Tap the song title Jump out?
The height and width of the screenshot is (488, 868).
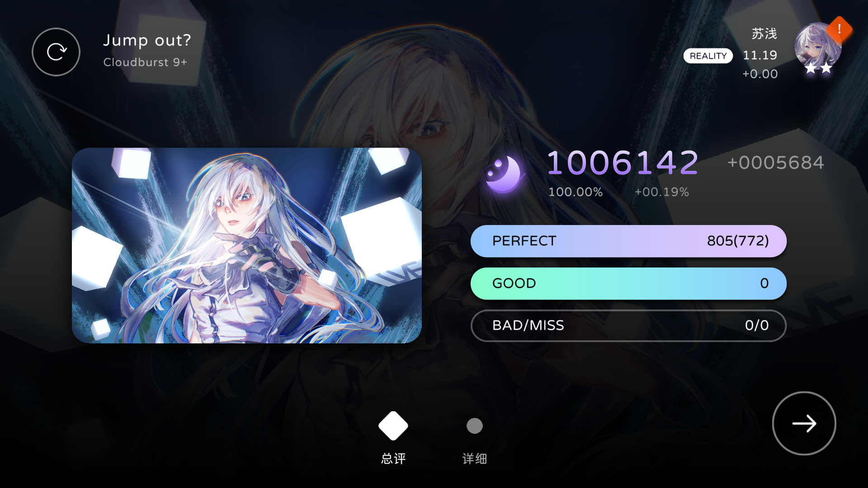[x=147, y=41]
